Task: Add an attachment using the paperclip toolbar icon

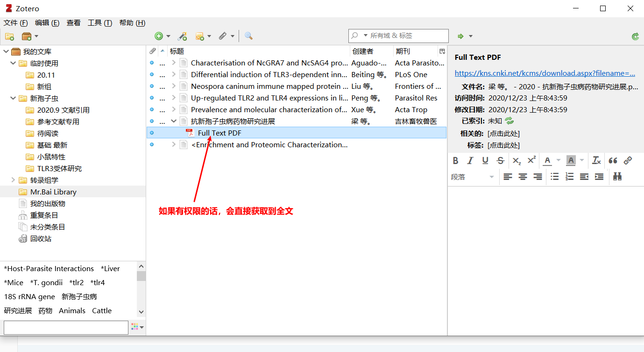Action: tap(223, 36)
